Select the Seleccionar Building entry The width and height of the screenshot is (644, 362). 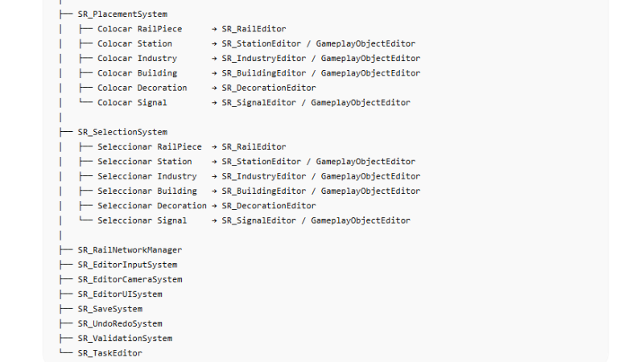click(147, 191)
